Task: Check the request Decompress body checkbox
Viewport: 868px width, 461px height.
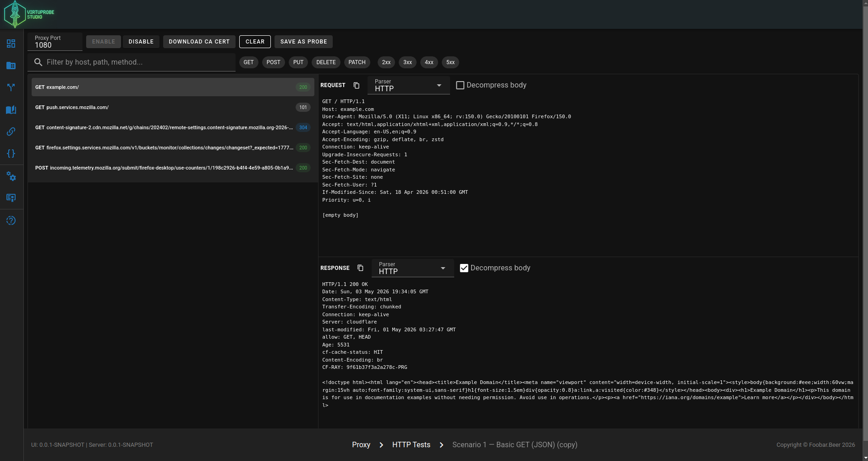Action: [x=460, y=85]
